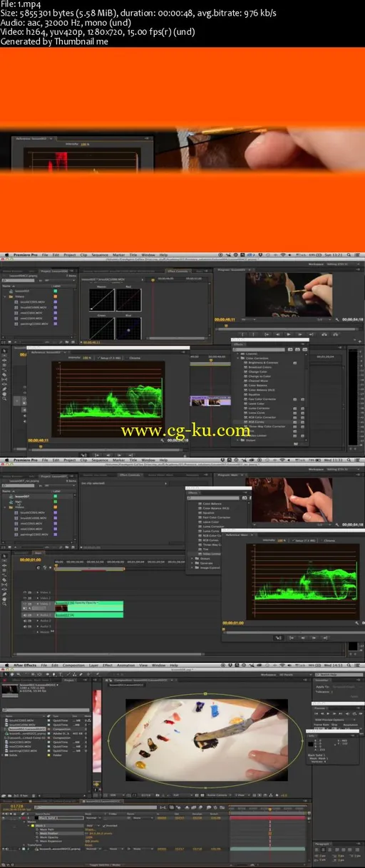Select RGB Curves effect in 11:21 Premiere frame
365x868 pixels.
255,422
